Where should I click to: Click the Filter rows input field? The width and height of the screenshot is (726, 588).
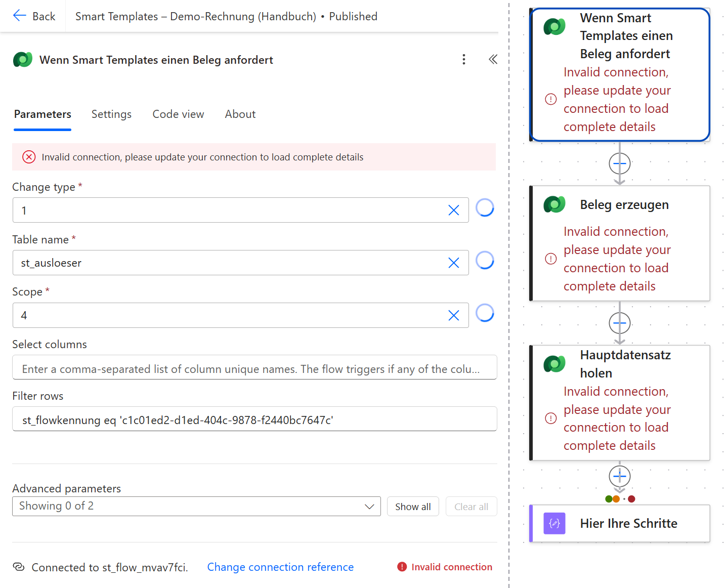click(254, 419)
